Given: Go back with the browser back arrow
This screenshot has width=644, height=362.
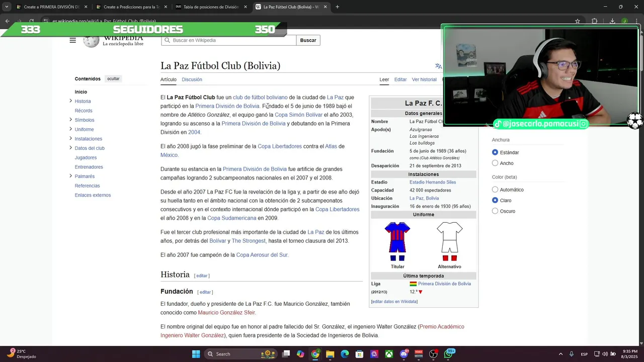Looking at the screenshot, I should pos(7,21).
